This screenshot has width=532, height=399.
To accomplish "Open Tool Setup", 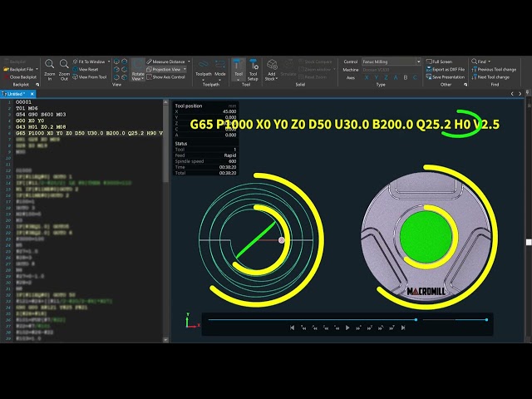I will point(253,70).
